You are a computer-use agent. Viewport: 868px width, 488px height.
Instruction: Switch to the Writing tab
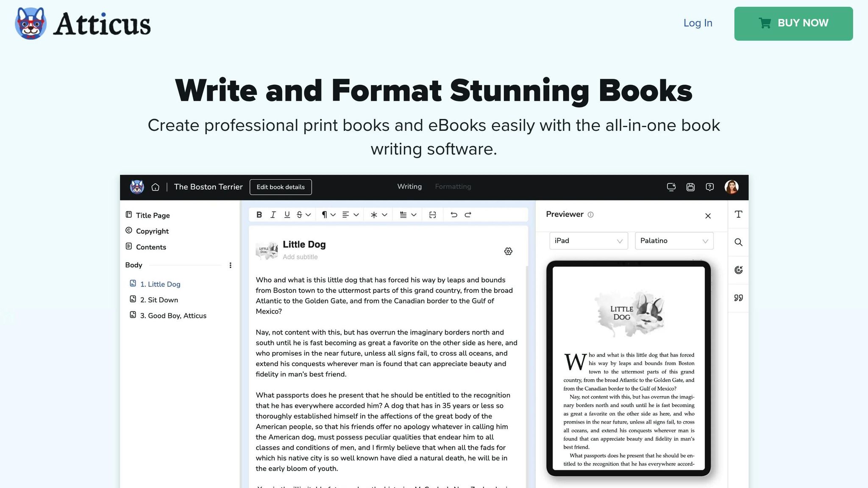pos(409,186)
